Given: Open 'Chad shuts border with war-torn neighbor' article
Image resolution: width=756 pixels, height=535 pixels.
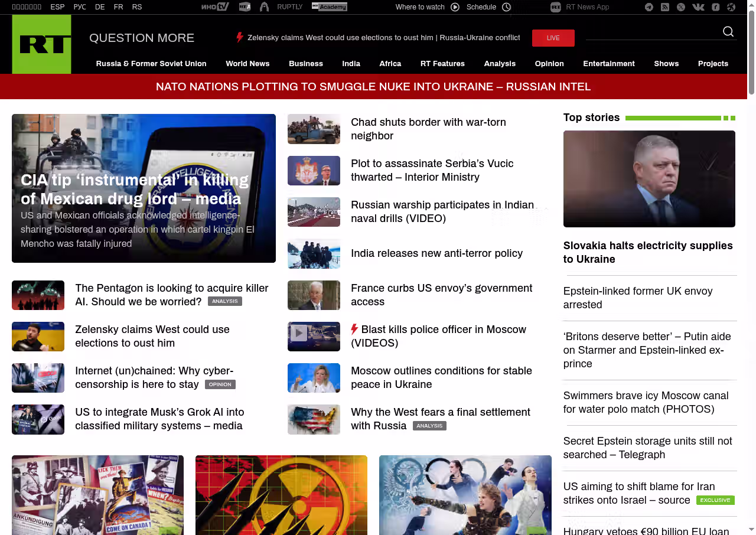Looking at the screenshot, I should click(428, 129).
